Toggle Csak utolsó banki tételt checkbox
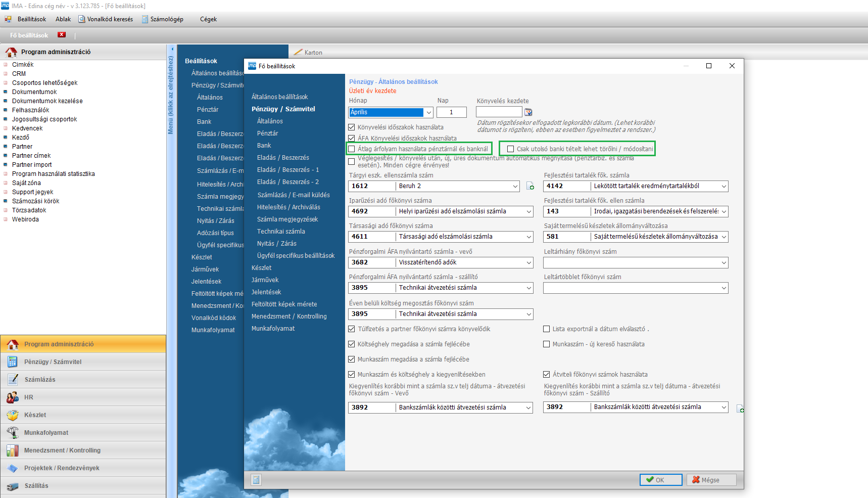 tap(510, 149)
